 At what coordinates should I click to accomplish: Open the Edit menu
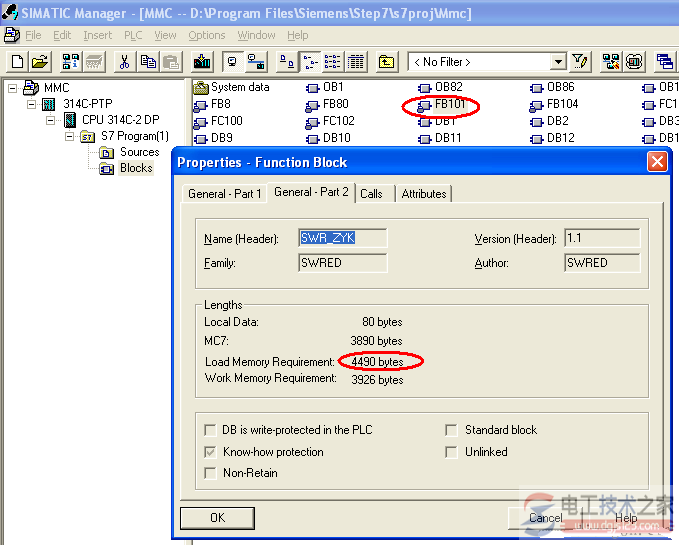pos(62,35)
